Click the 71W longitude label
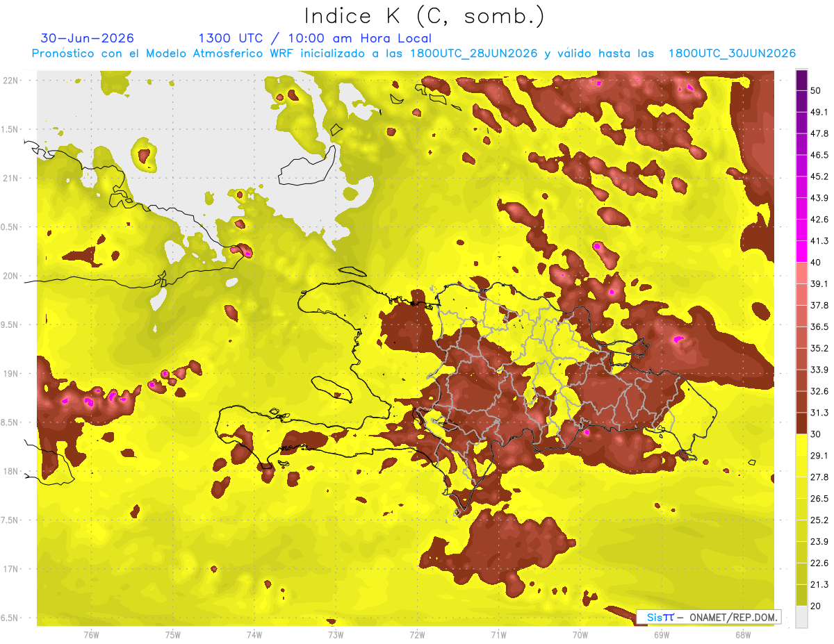Viewport: 834px width, 644px height. point(498,634)
